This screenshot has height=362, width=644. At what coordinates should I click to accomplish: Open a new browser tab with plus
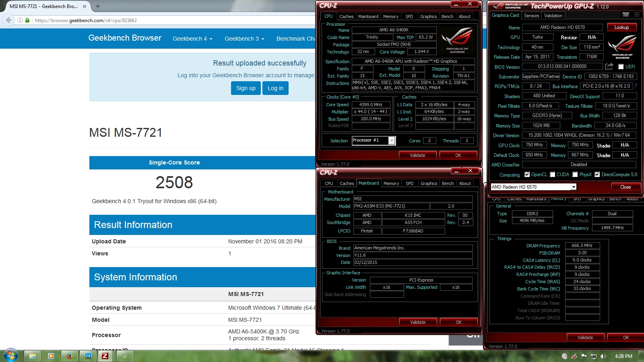[98, 6]
